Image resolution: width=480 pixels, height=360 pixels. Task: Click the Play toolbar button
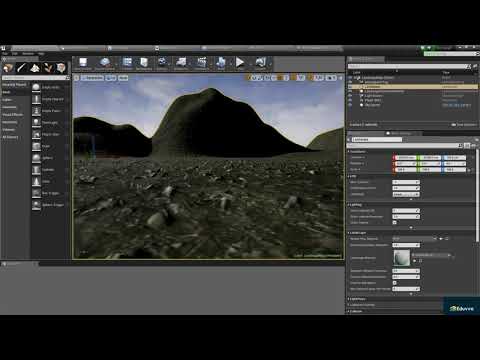click(x=240, y=63)
